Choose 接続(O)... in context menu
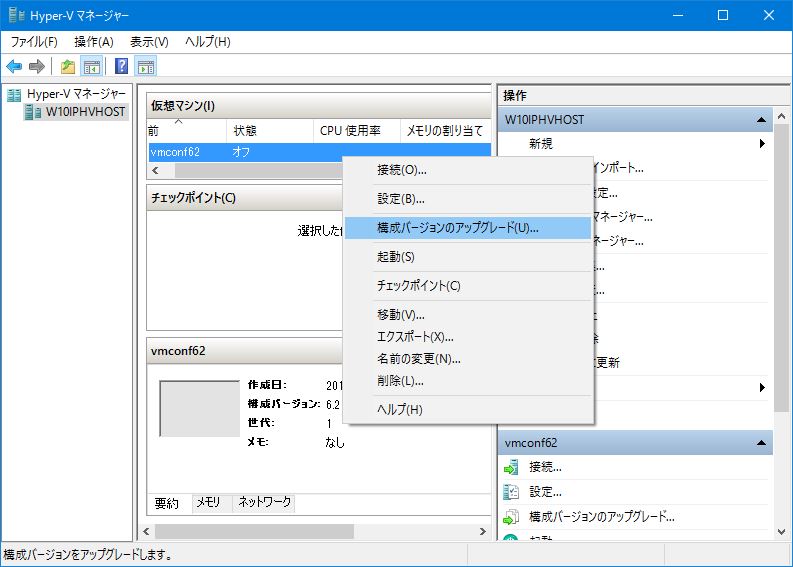Screen dimensions: 793x567 point(468,170)
